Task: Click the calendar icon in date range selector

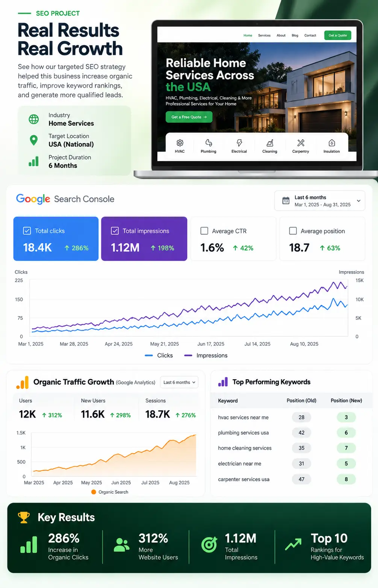Action: [x=286, y=201]
